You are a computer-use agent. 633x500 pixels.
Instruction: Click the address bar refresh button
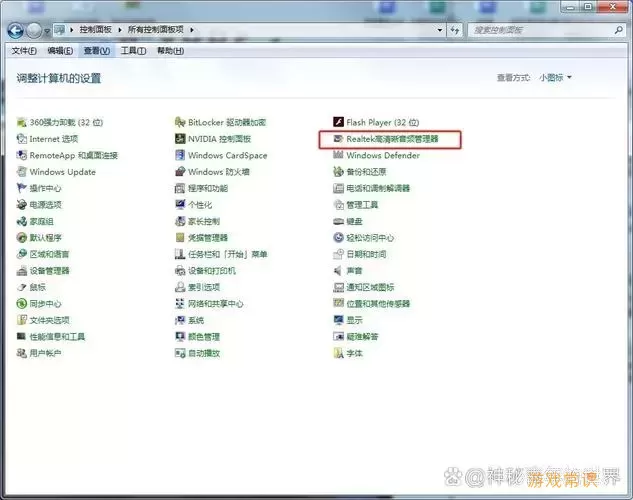455,30
